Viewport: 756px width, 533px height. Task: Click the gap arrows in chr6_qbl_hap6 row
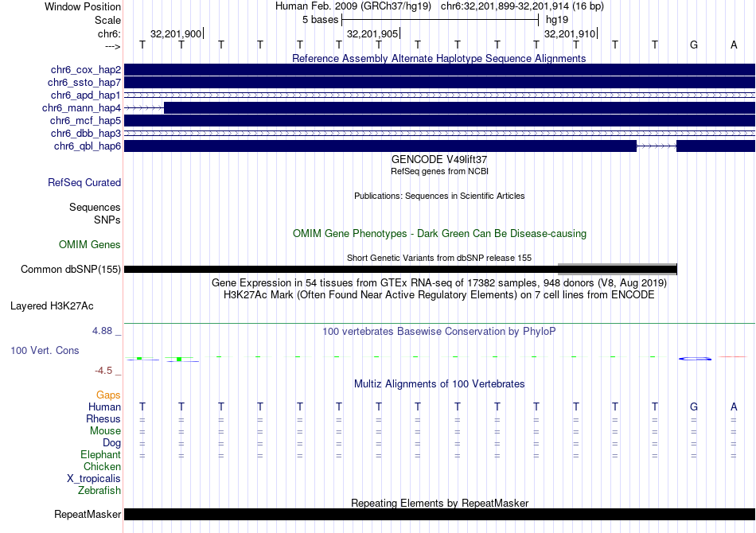coord(657,146)
